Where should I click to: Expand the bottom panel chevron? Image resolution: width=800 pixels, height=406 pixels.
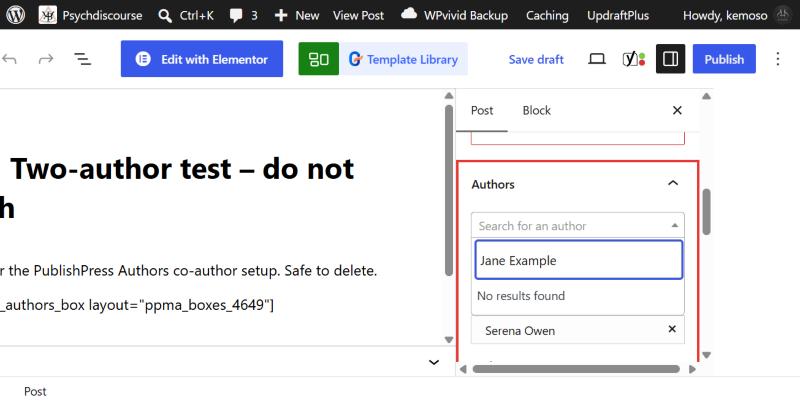click(x=434, y=363)
